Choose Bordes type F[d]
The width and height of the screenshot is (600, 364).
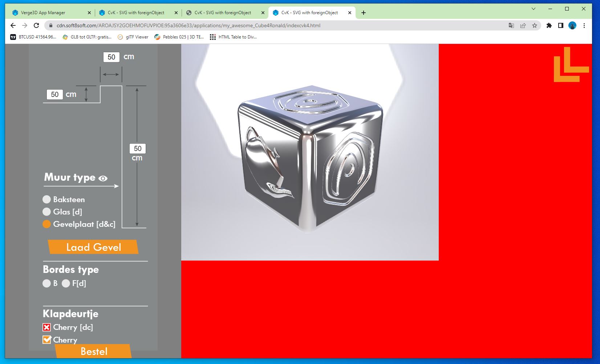point(66,283)
